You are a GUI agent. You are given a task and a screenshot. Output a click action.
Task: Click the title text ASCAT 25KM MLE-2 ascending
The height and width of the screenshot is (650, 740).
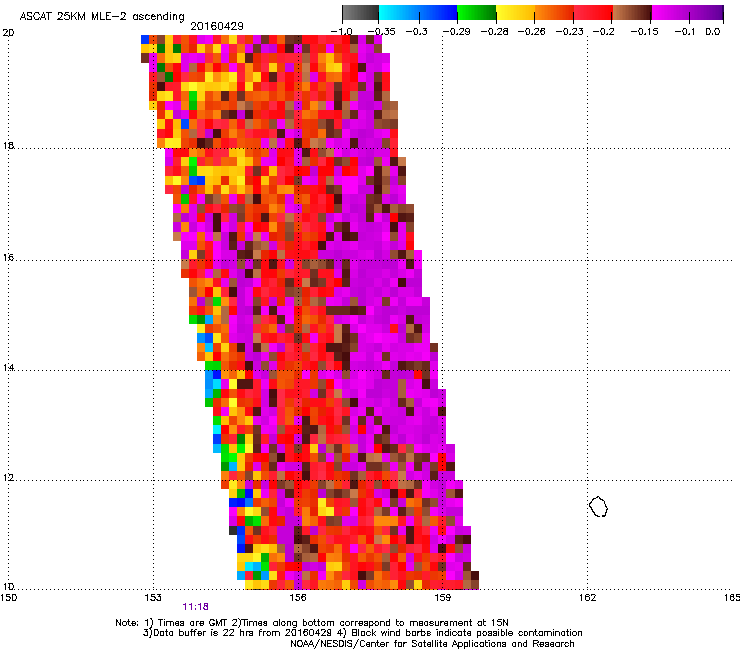[x=102, y=17]
